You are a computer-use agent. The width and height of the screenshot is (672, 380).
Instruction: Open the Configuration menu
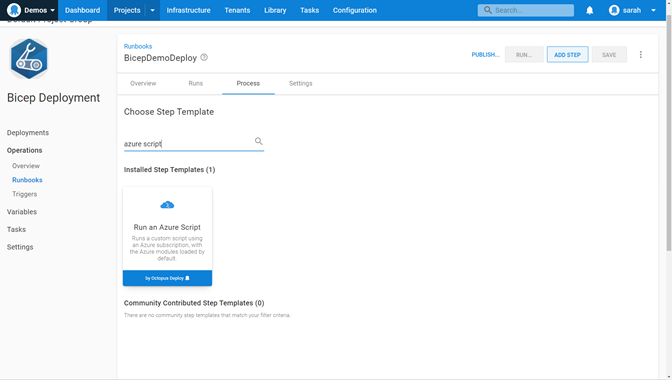click(355, 10)
